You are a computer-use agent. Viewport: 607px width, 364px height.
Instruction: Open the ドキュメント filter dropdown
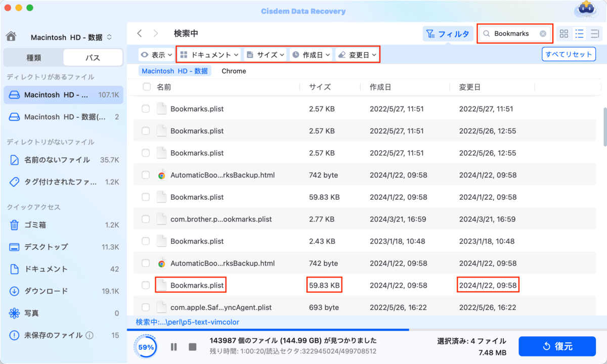point(210,55)
